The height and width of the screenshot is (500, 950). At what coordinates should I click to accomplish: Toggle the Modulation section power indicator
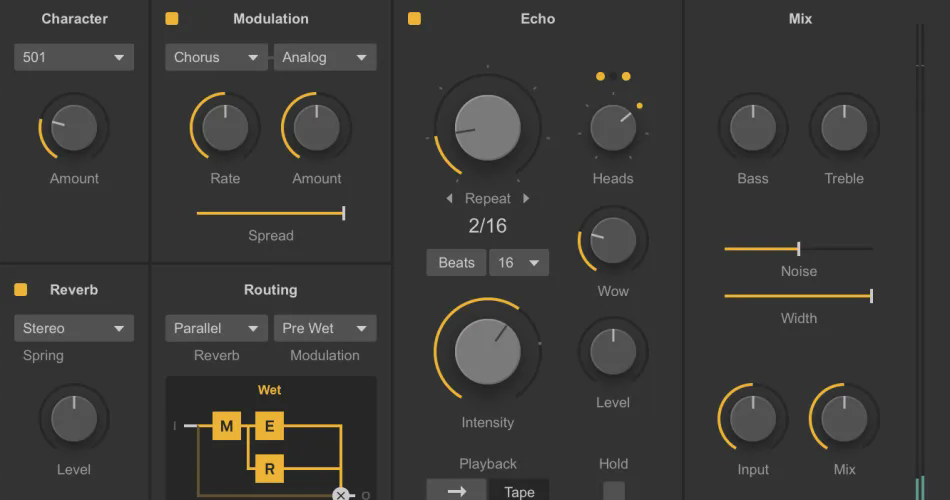coord(172,19)
